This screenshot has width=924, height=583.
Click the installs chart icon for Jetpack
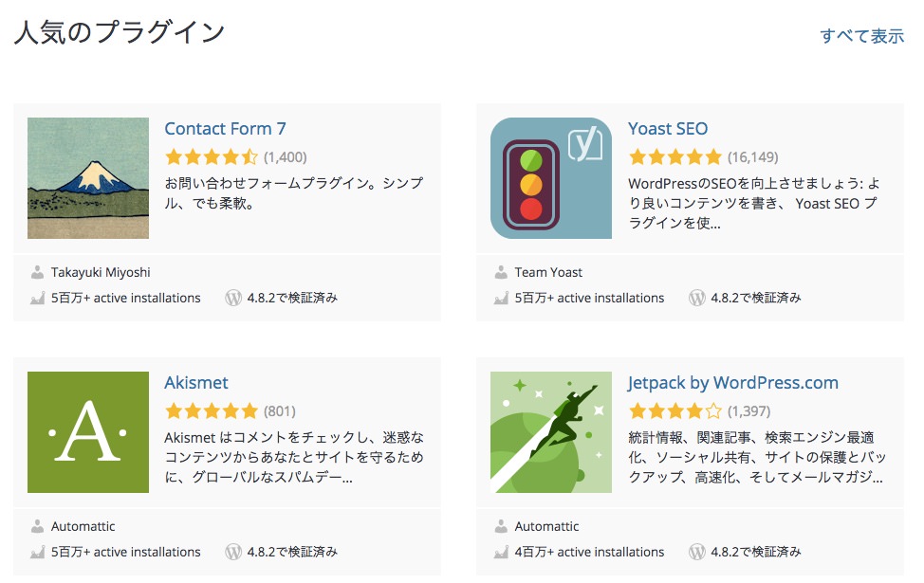click(x=501, y=552)
